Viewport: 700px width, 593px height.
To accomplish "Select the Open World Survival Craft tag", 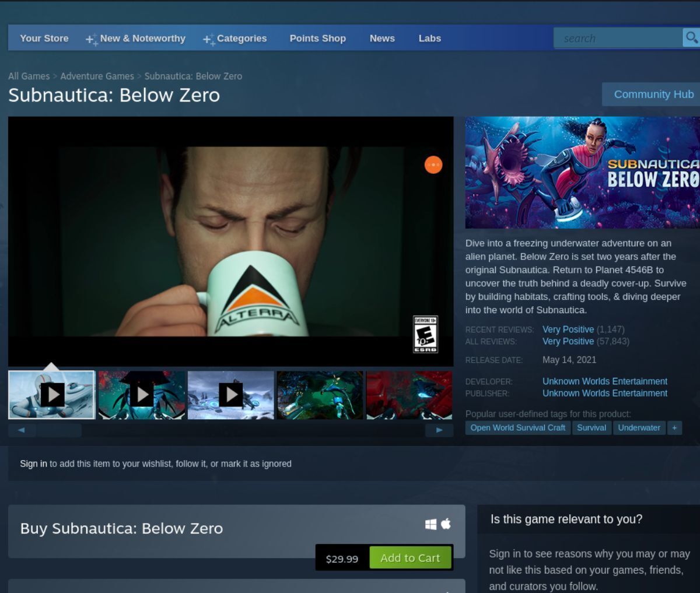I will [x=518, y=428].
